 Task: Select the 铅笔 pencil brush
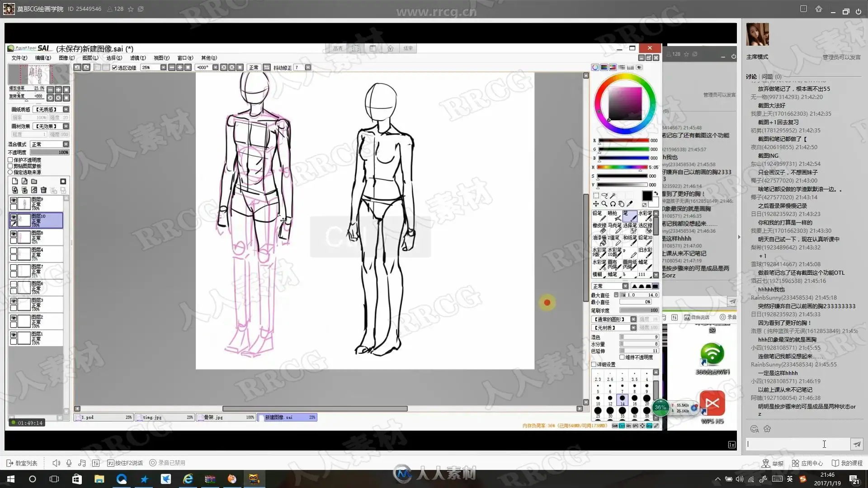click(599, 216)
